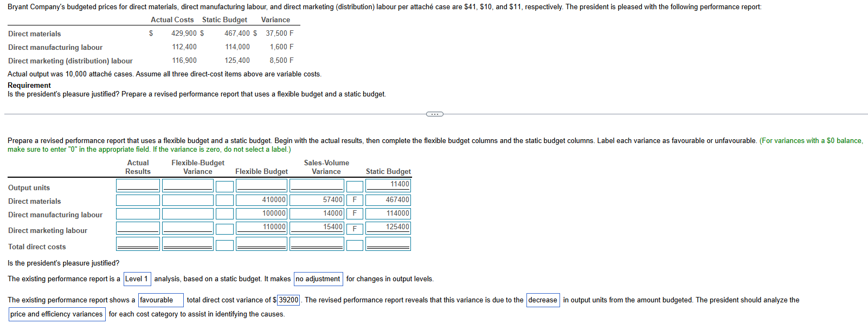Select Static Budget field showing 125400
This screenshot has height=330, width=868.
point(388,228)
